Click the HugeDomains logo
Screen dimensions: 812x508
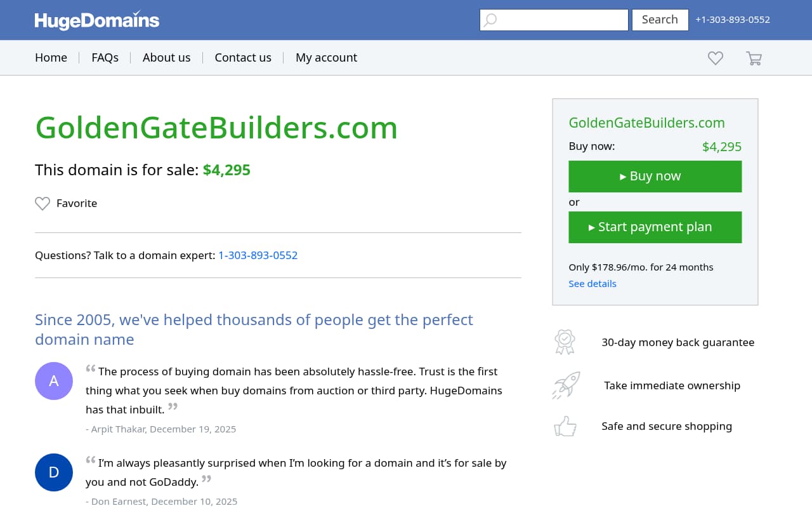click(96, 20)
